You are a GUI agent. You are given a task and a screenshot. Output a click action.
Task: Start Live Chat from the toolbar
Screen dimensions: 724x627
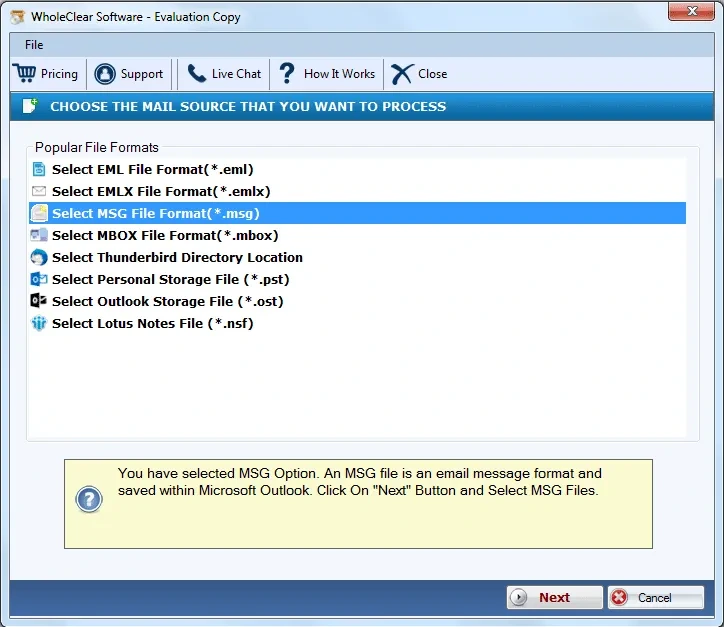(x=224, y=74)
